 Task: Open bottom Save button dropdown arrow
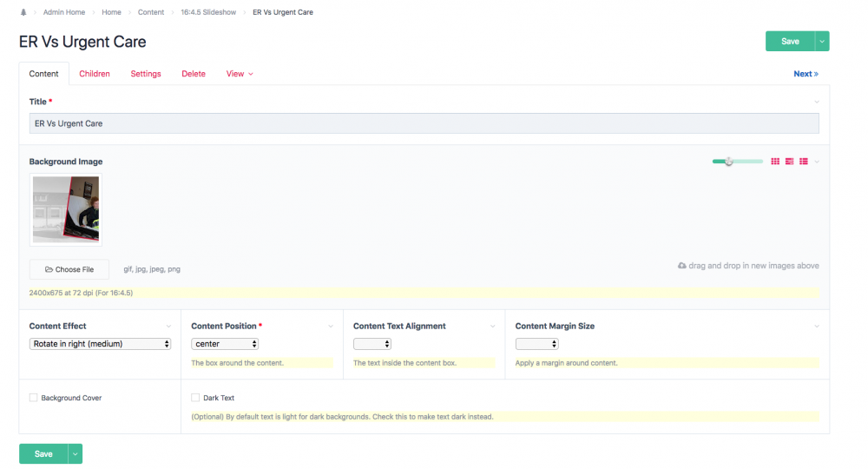76,453
